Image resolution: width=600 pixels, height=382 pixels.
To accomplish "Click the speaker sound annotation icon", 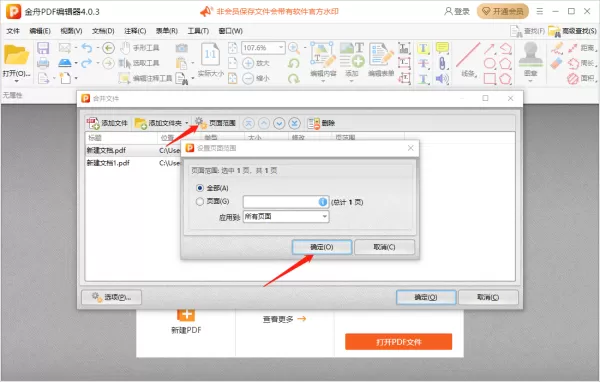I will [442, 78].
